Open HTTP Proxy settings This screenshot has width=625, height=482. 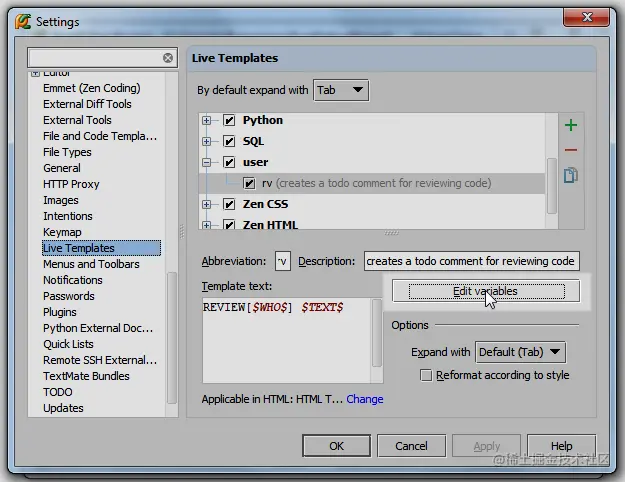[71, 184]
